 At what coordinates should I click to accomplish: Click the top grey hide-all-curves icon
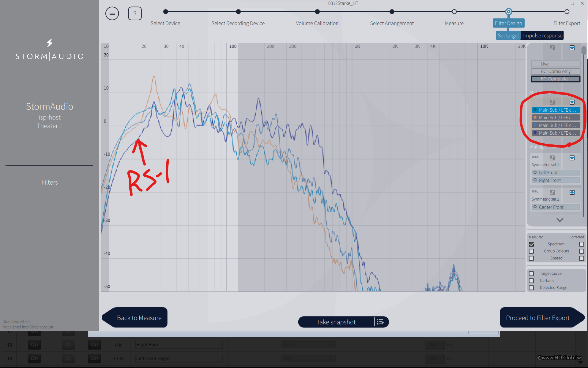pos(552,48)
